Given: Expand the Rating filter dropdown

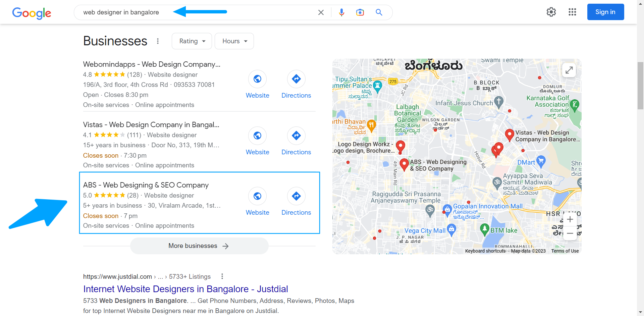Looking at the screenshot, I should (x=192, y=41).
